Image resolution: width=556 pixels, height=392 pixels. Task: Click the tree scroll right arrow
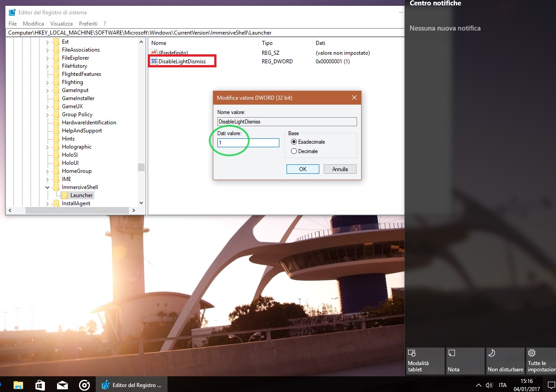click(x=134, y=210)
